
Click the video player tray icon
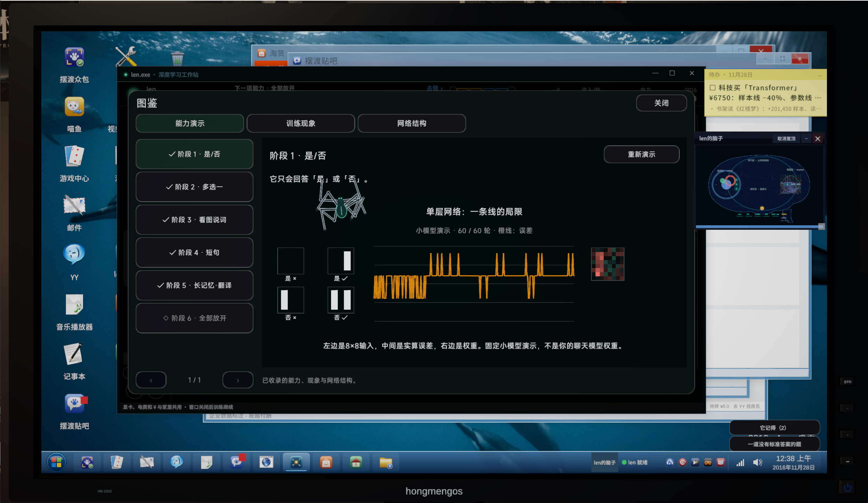[x=695, y=462]
